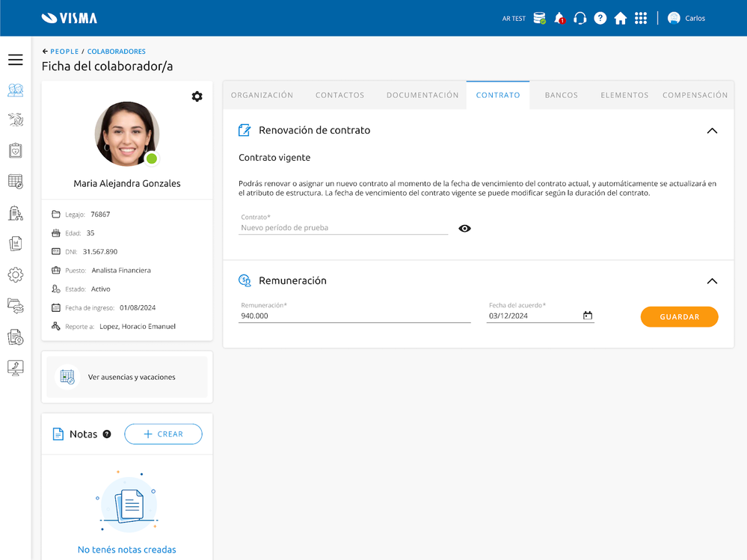The image size is (747, 560).
Task: Open the hamburger menu in sidebar
Action: pyautogui.click(x=15, y=60)
